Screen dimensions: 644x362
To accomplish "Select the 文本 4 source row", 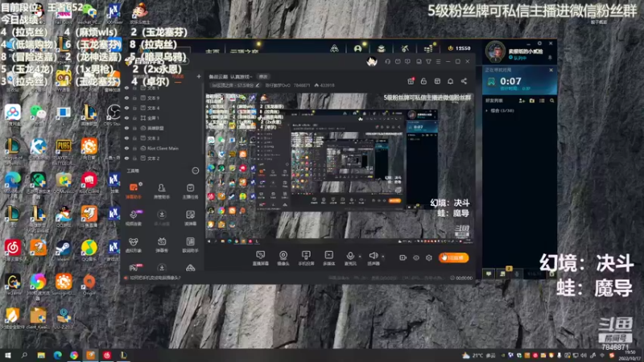I will pyautogui.click(x=163, y=108).
